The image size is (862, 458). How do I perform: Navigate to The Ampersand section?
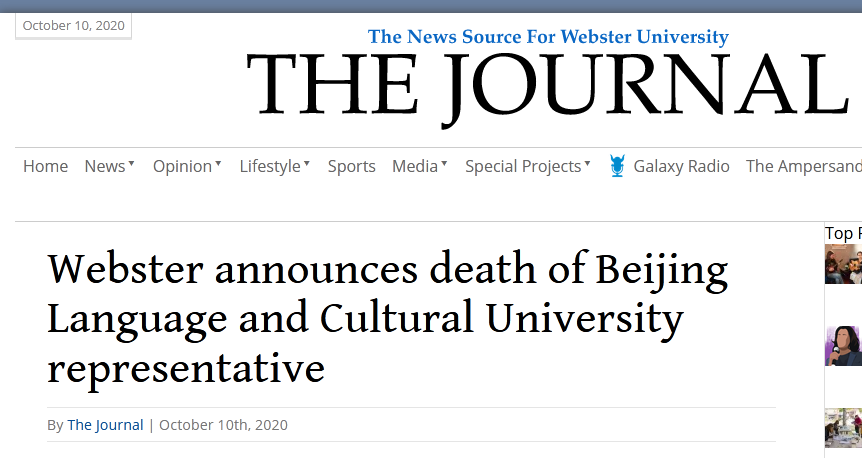[x=803, y=166]
